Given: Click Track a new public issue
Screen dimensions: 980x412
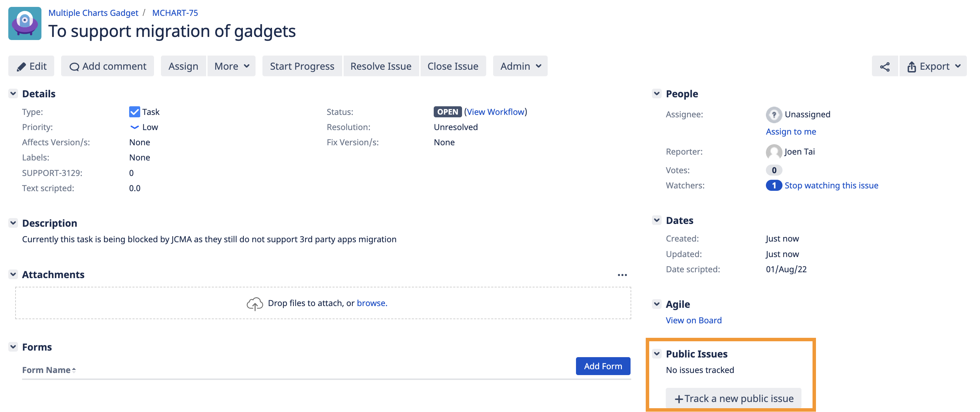Looking at the screenshot, I should coord(733,398).
